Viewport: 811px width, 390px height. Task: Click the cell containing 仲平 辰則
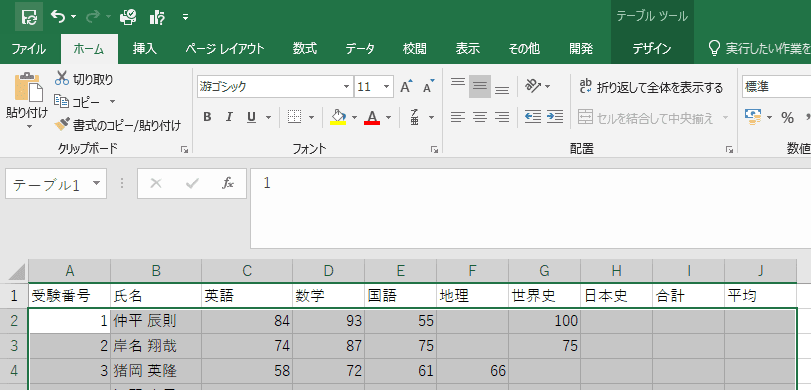click(156, 321)
